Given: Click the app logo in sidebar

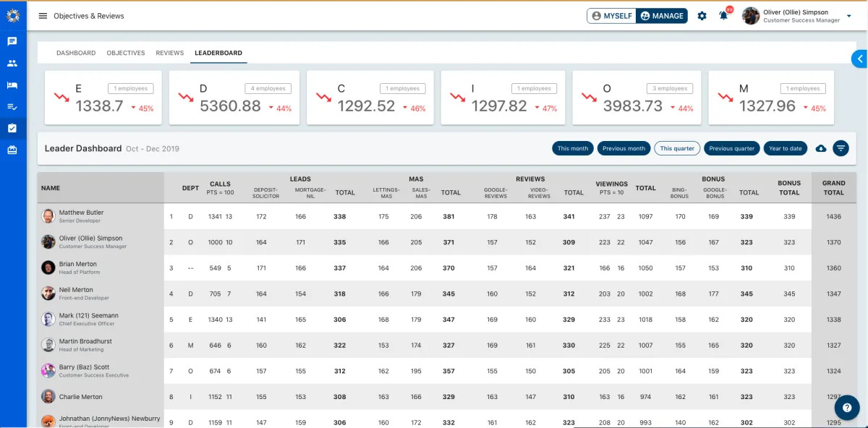Looking at the screenshot, I should point(12,15).
